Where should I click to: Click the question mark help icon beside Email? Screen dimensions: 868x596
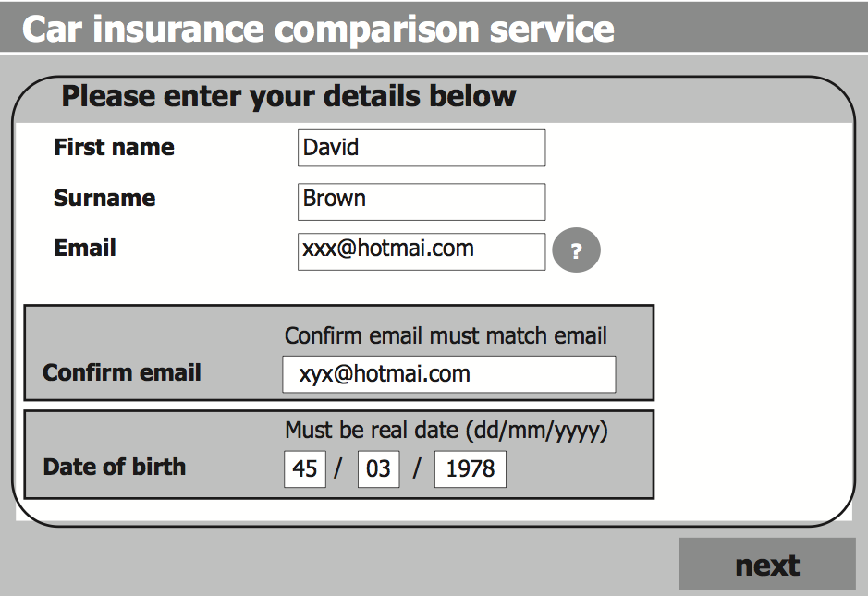coord(576,251)
